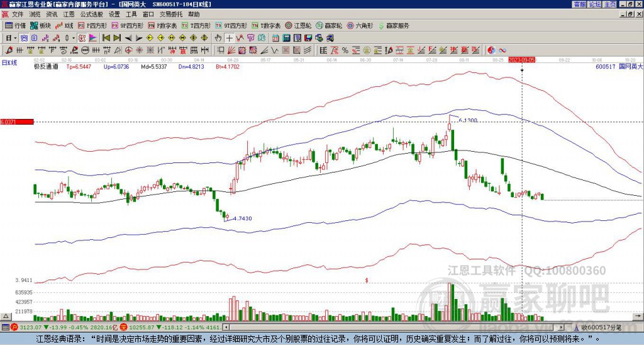The width and height of the screenshot is (644, 345).
Task: Open the 窗口 menu
Action: pos(148,14)
